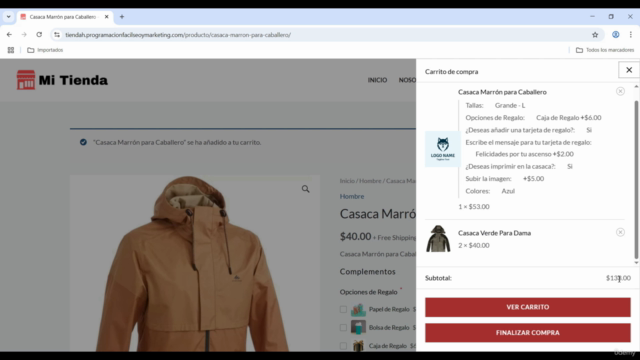The image size is (640, 360).
Task: Click the Caja de Regalo option image
Action: [358, 346]
